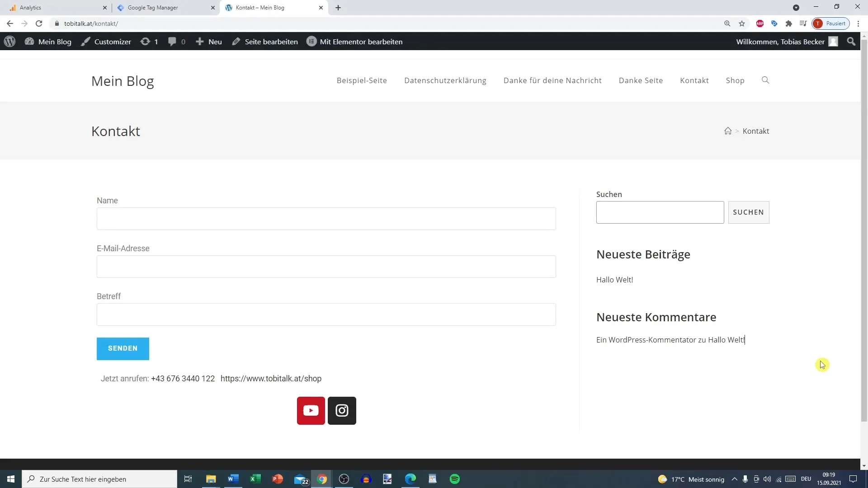Click the Ein WordPress-Kommentator link
This screenshot has width=868, height=488.
[x=646, y=340]
